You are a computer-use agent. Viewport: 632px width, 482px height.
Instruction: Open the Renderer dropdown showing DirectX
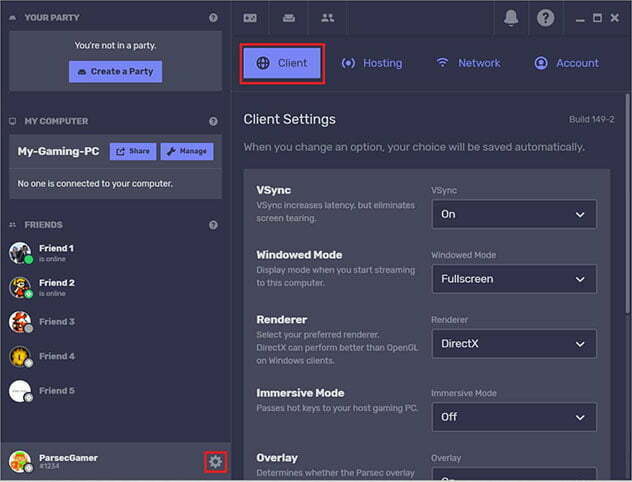tap(514, 344)
